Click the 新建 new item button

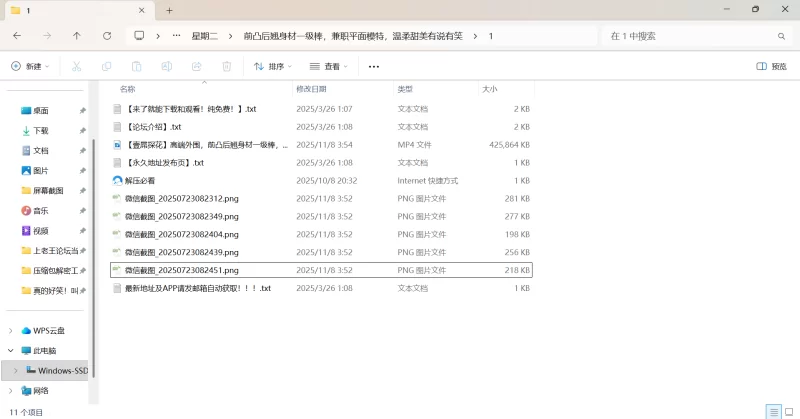pos(30,67)
